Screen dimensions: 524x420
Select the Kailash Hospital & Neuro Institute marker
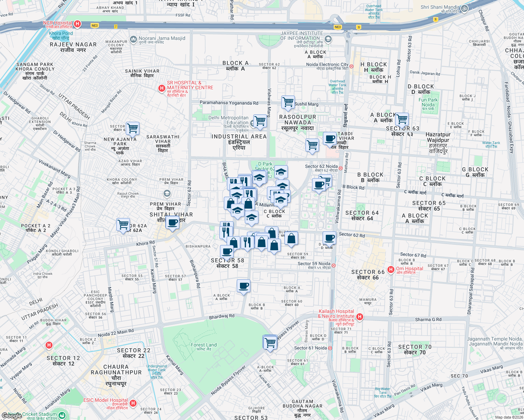coord(360,316)
